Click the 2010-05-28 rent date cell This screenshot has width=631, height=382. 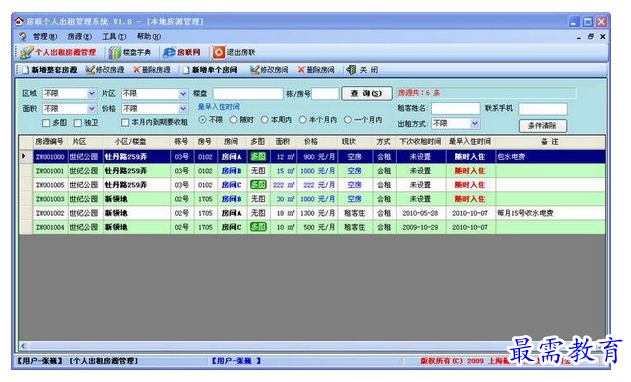click(x=421, y=213)
